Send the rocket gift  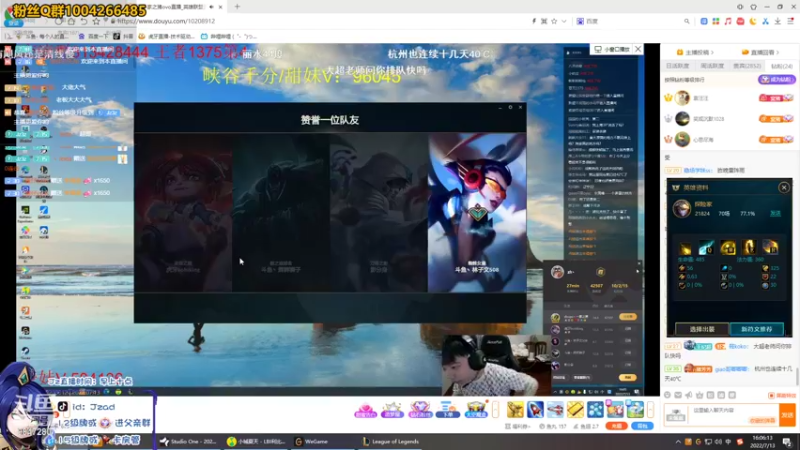[x=535, y=410]
